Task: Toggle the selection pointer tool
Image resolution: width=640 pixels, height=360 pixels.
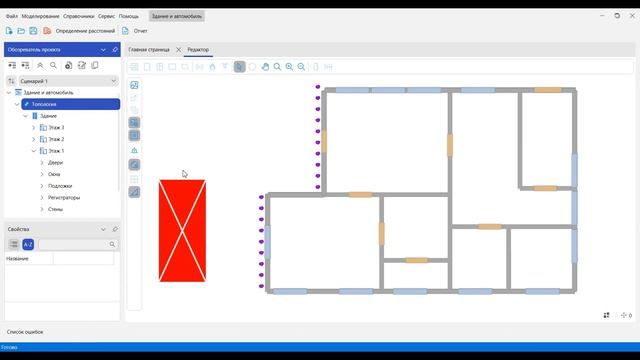Action: pyautogui.click(x=240, y=67)
